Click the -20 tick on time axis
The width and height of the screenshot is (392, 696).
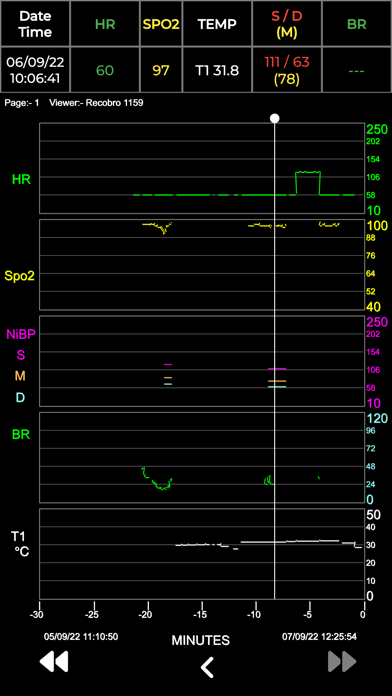(x=147, y=615)
